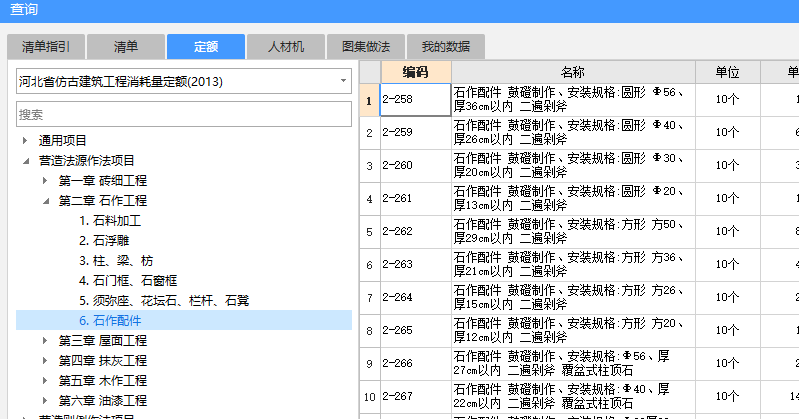Click the 营造法源作法项目 label

(x=87, y=161)
